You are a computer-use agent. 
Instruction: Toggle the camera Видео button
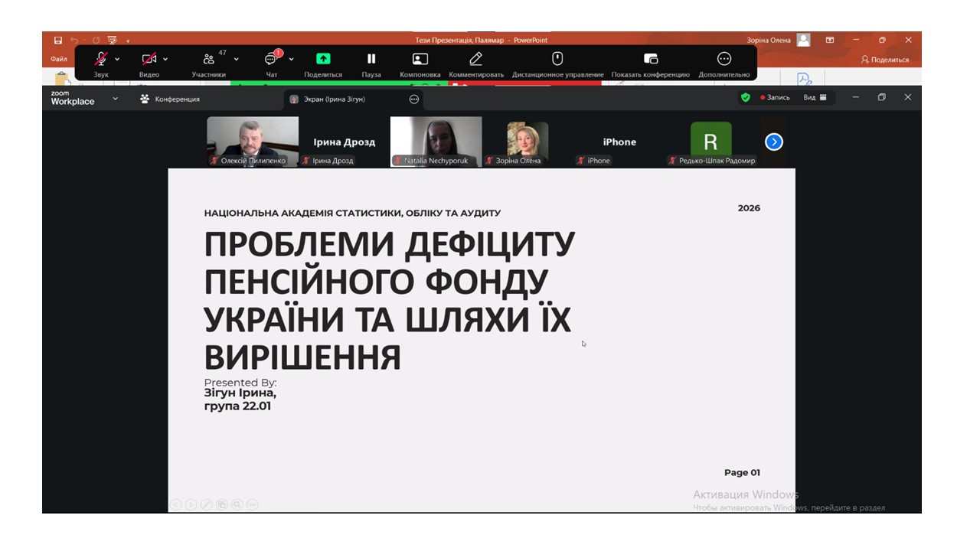tap(149, 59)
